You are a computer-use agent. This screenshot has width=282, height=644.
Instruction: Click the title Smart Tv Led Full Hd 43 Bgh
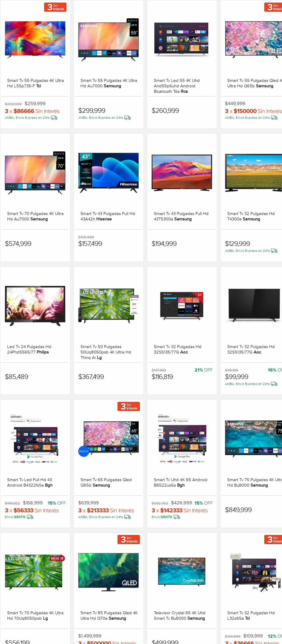(x=30, y=482)
